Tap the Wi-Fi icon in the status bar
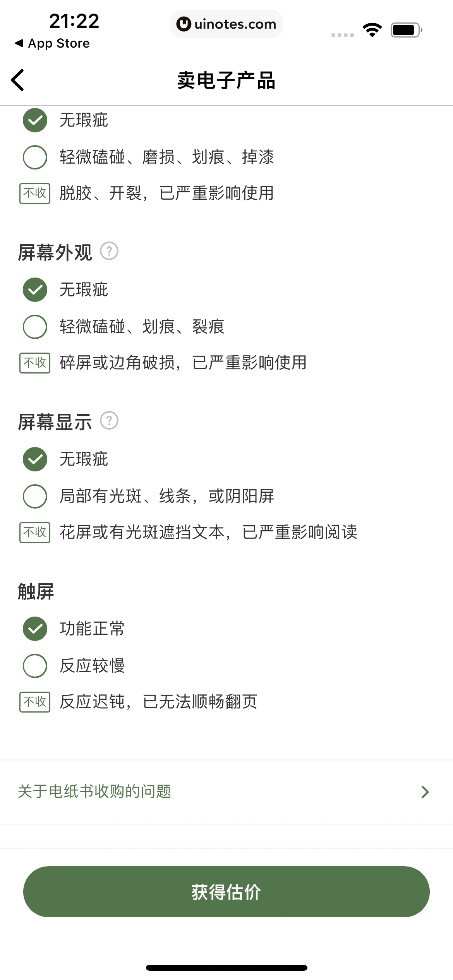The height and width of the screenshot is (980, 453). pyautogui.click(x=373, y=29)
